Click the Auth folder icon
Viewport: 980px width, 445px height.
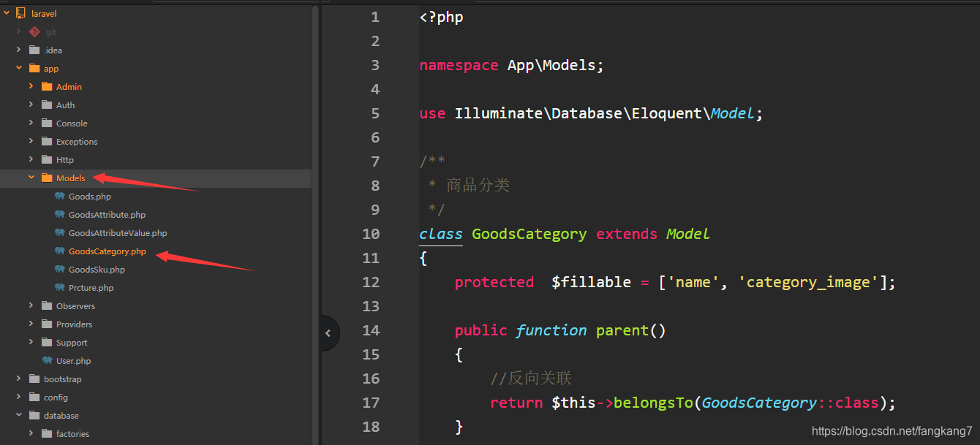[47, 105]
